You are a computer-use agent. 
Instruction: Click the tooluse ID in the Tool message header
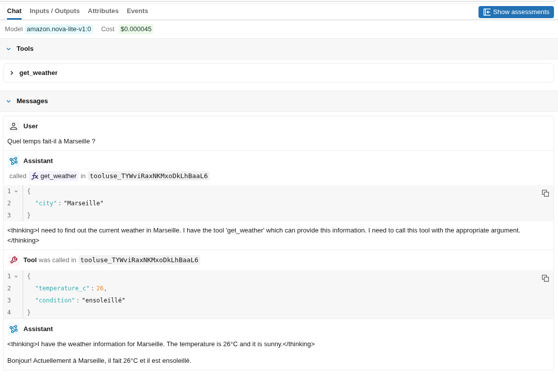[139, 260]
